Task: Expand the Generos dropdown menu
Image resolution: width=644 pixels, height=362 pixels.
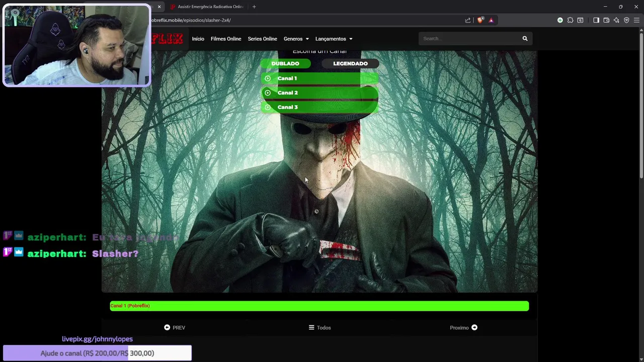Action: point(296,39)
